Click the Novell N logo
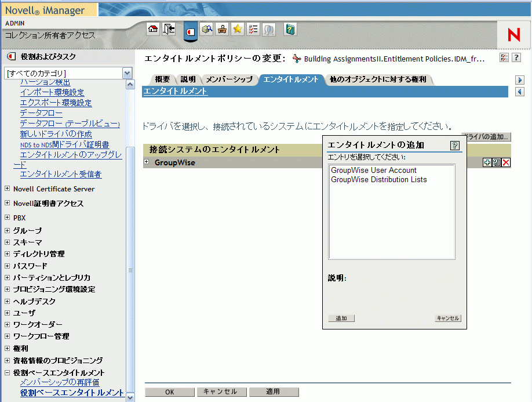The height and width of the screenshot is (402, 532). 513,35
